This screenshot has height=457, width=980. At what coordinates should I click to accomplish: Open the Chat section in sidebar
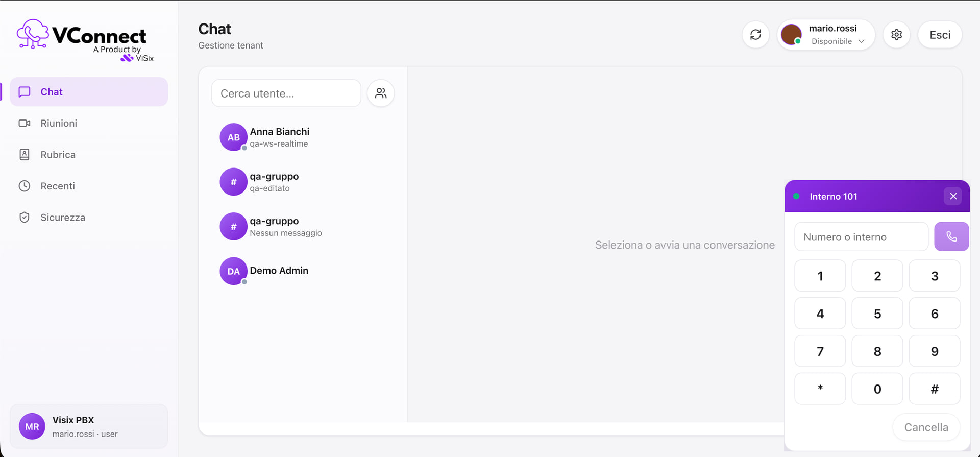89,92
